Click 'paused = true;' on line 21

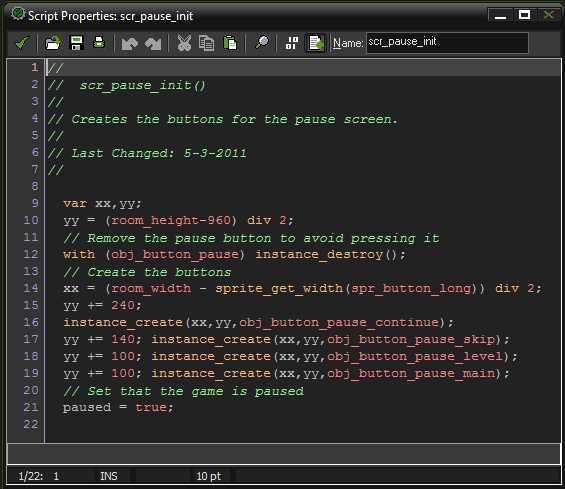[x=119, y=408]
